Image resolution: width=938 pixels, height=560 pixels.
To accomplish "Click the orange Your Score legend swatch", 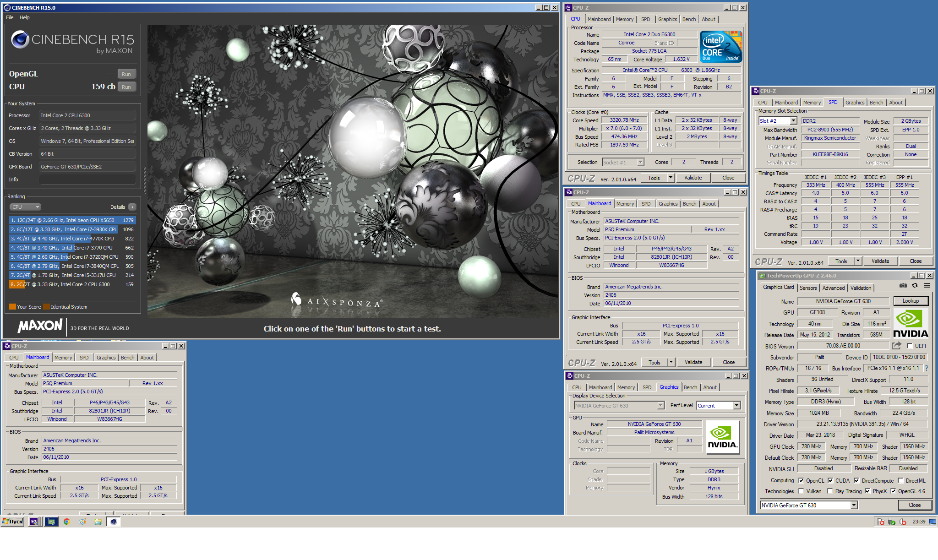I will [x=12, y=307].
